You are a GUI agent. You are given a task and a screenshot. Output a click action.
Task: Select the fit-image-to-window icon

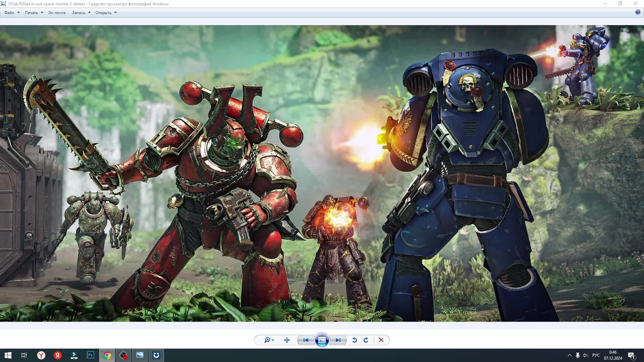click(x=286, y=340)
